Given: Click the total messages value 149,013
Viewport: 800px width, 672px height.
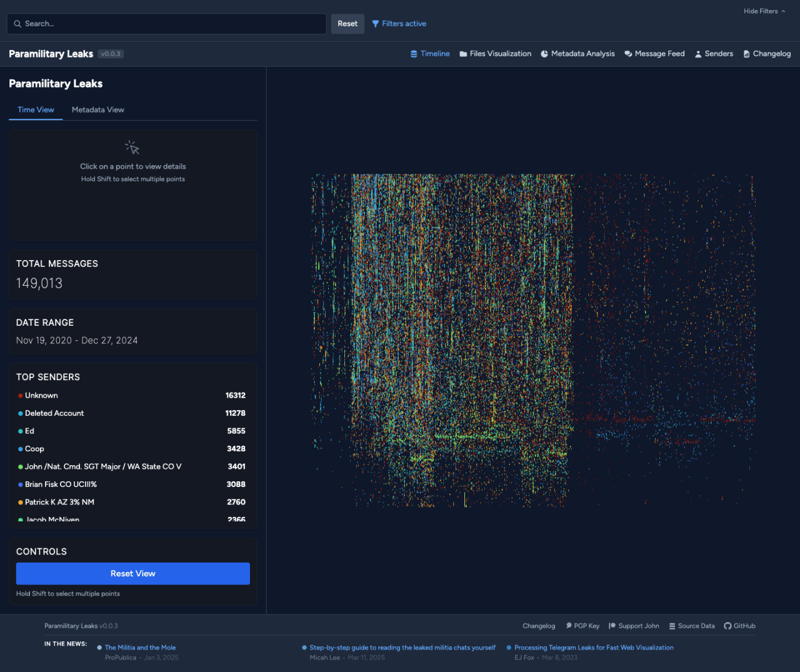Looking at the screenshot, I should tap(39, 283).
